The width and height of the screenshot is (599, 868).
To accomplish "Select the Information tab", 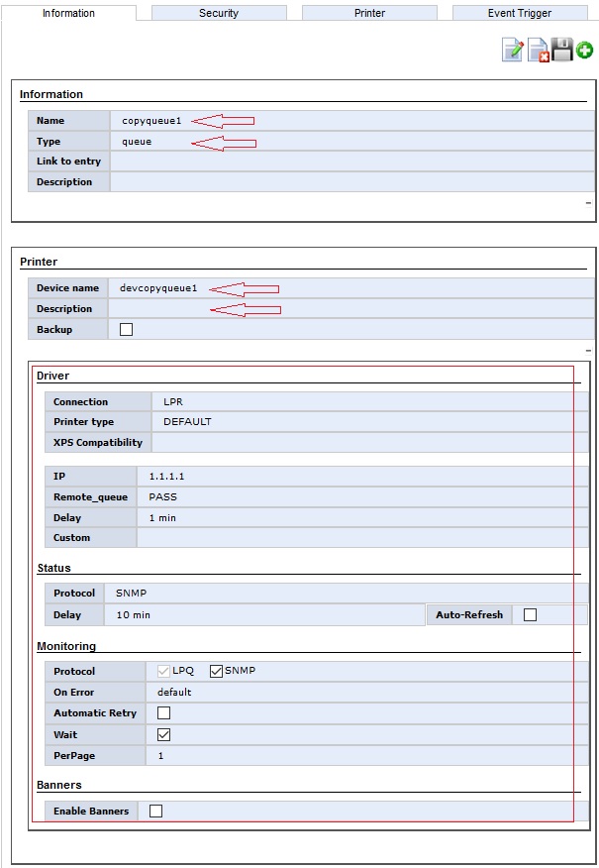I will (69, 13).
